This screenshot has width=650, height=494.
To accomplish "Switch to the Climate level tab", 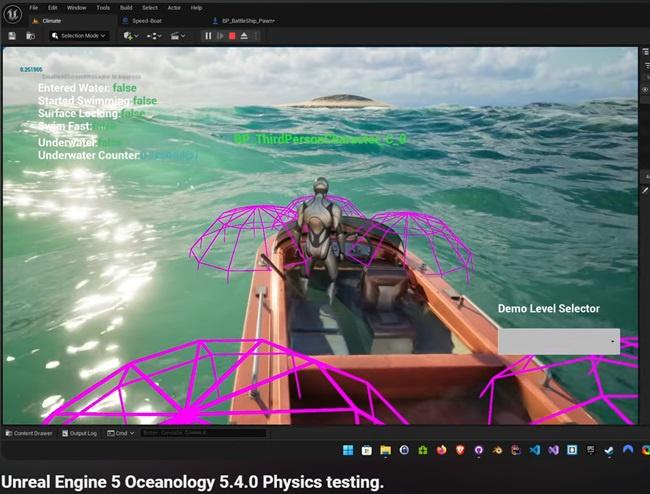I will tap(52, 21).
